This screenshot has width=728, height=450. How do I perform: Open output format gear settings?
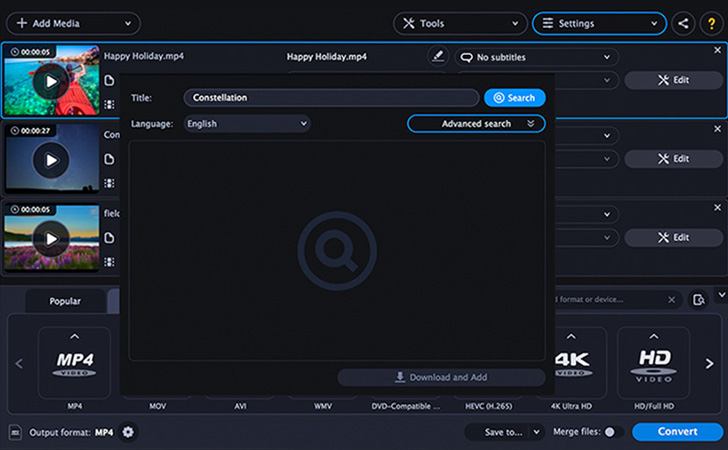click(x=128, y=432)
